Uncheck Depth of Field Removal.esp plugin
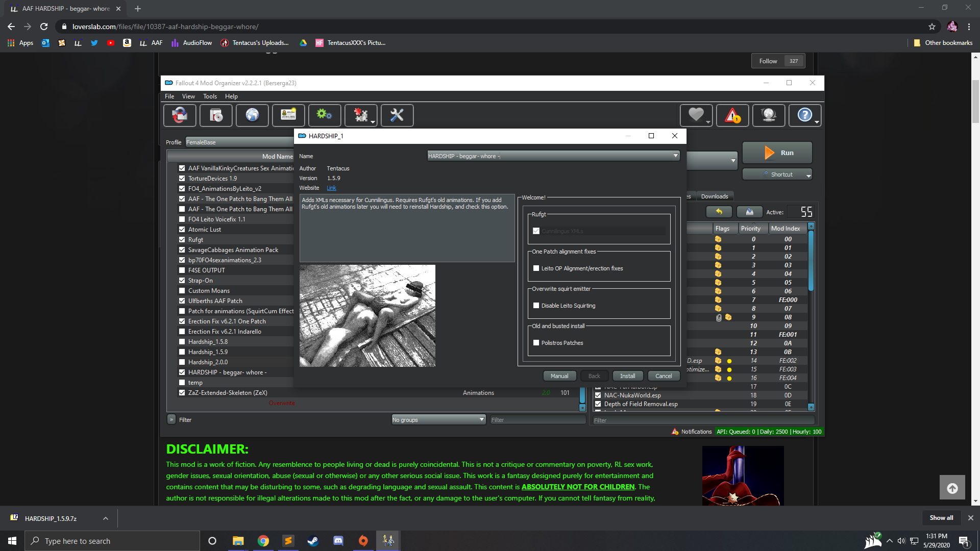This screenshot has height=551, width=980. [x=598, y=404]
